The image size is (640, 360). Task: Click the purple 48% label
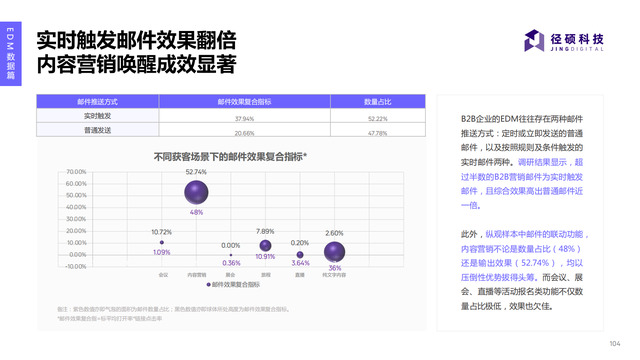click(x=196, y=212)
